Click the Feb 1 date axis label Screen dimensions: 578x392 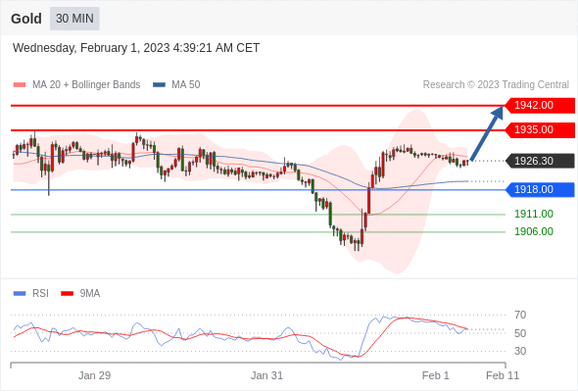tap(436, 375)
